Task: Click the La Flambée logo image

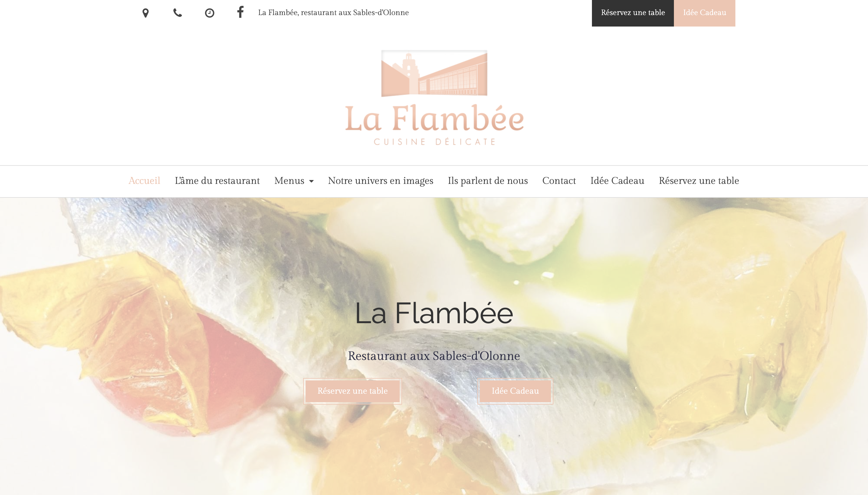Action: 434,98
